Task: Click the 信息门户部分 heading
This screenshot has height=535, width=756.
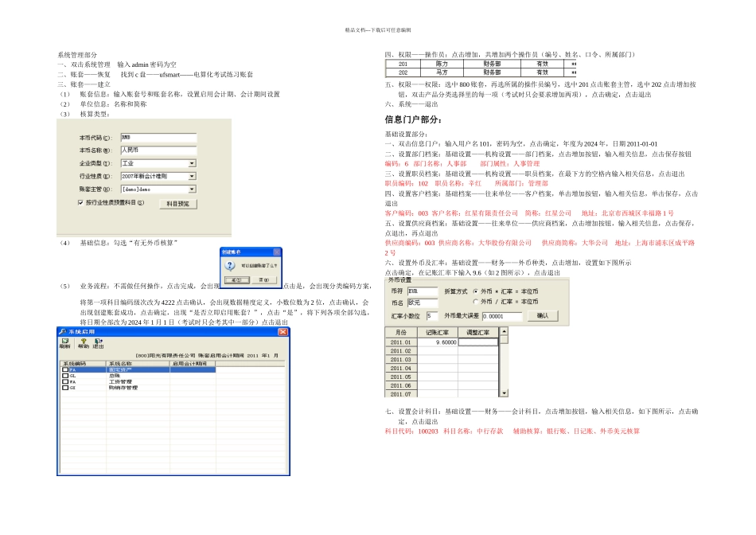Action: tap(413, 119)
